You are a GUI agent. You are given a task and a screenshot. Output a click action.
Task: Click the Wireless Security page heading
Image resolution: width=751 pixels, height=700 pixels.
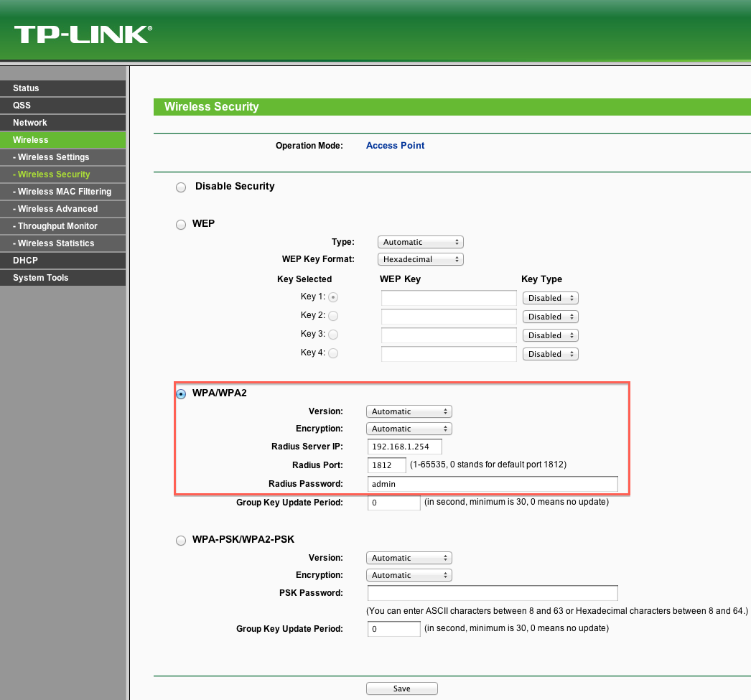[x=211, y=107]
